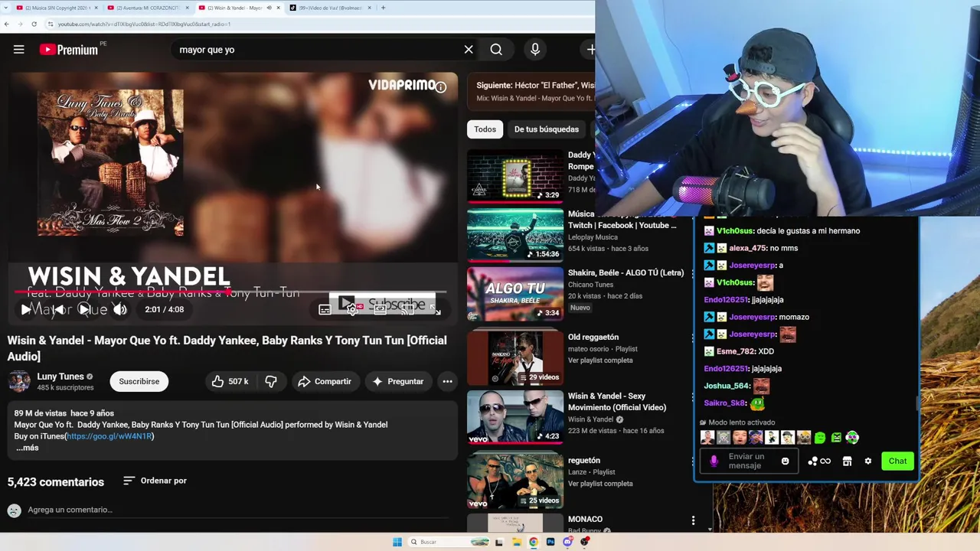Clear the search box text
Image resolution: width=980 pixels, height=551 pixels.
click(x=469, y=50)
